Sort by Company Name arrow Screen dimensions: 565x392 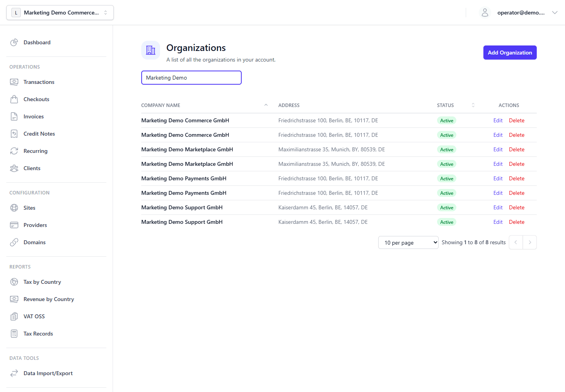pos(266,105)
